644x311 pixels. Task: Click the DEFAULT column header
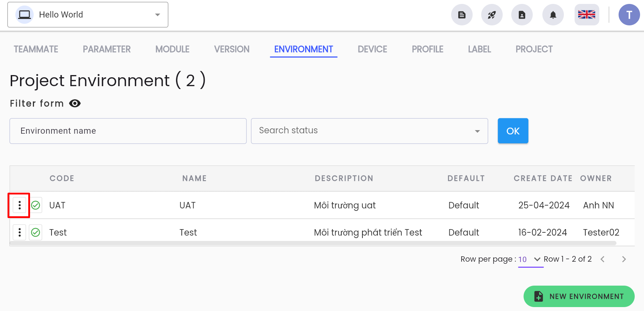(x=466, y=178)
